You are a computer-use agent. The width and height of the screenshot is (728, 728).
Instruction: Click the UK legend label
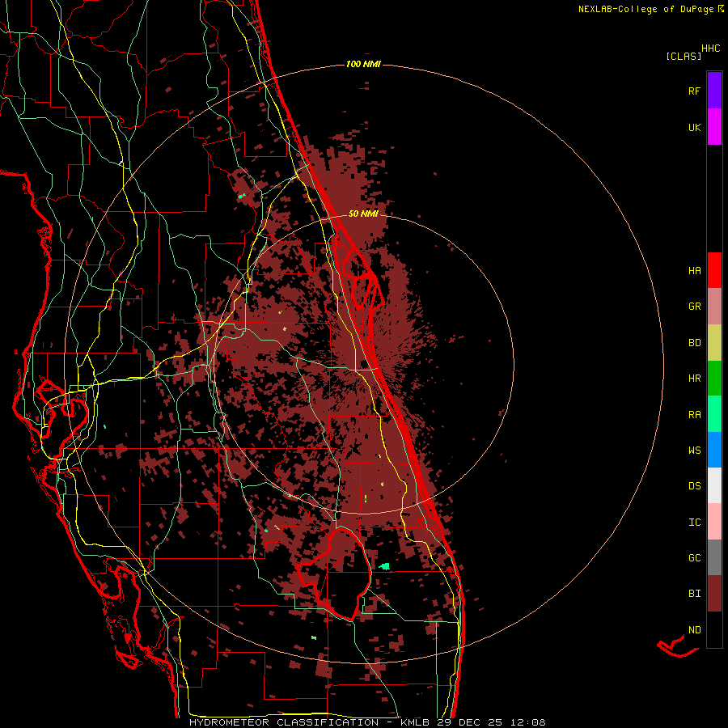[x=694, y=127]
